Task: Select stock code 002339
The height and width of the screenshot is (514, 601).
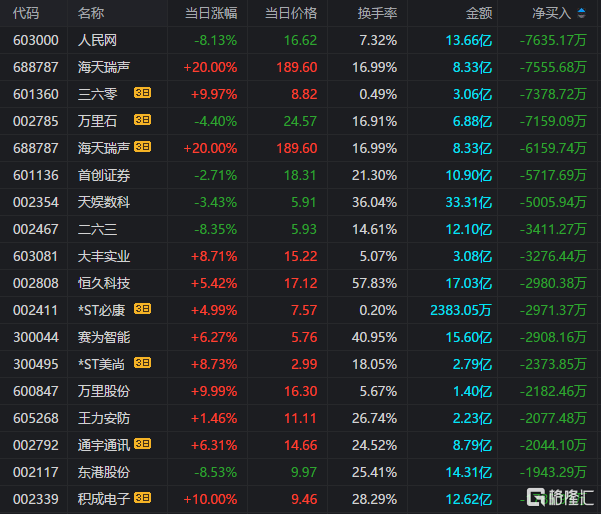Action: [x=36, y=499]
